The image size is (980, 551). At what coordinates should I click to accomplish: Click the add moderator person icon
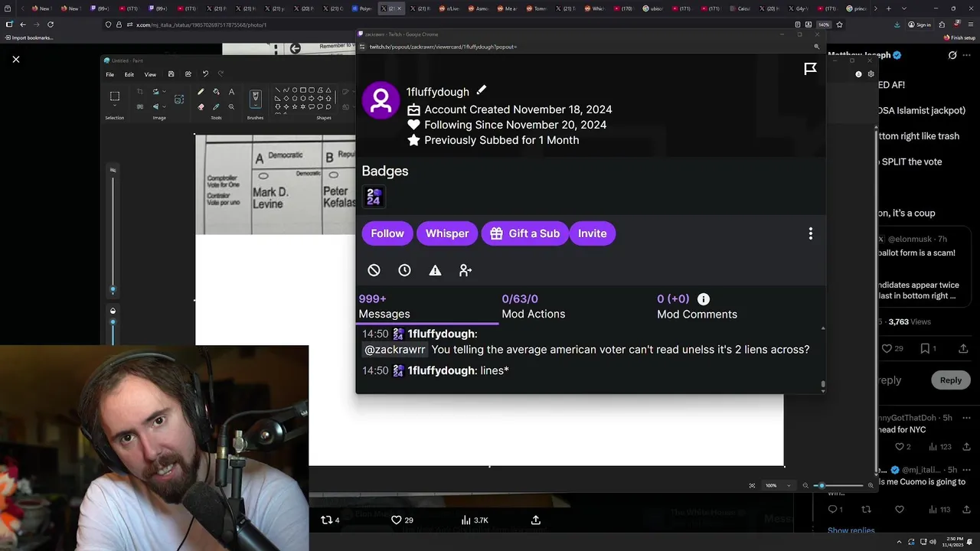465,270
